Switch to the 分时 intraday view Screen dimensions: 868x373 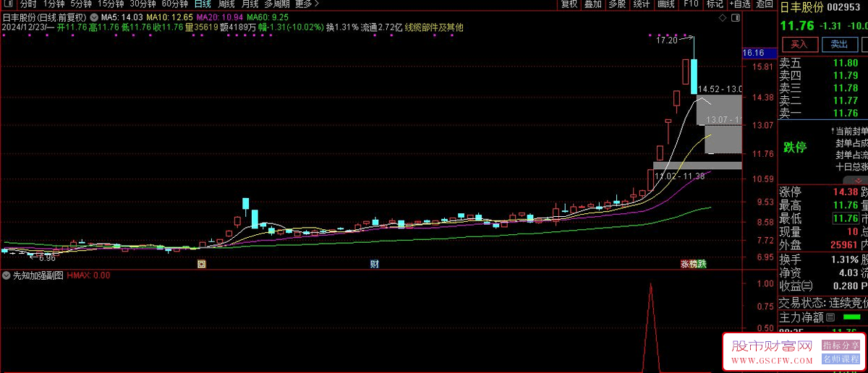[27, 4]
